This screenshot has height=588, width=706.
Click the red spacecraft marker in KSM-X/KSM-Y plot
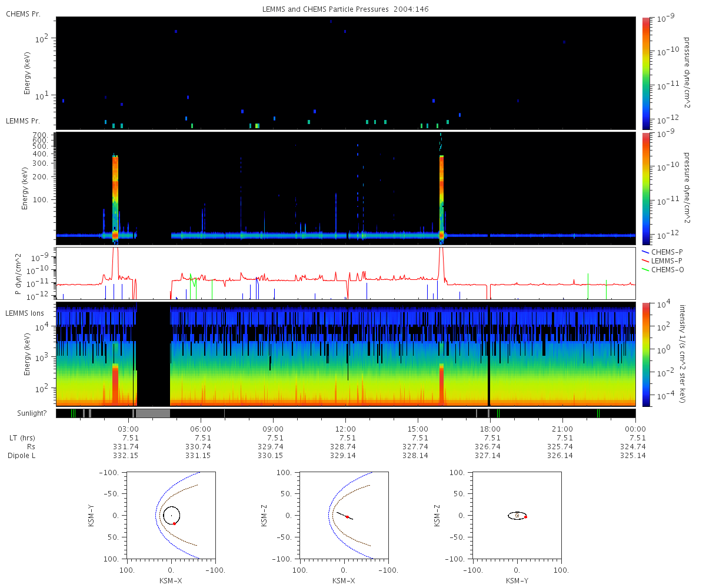pyautogui.click(x=175, y=523)
